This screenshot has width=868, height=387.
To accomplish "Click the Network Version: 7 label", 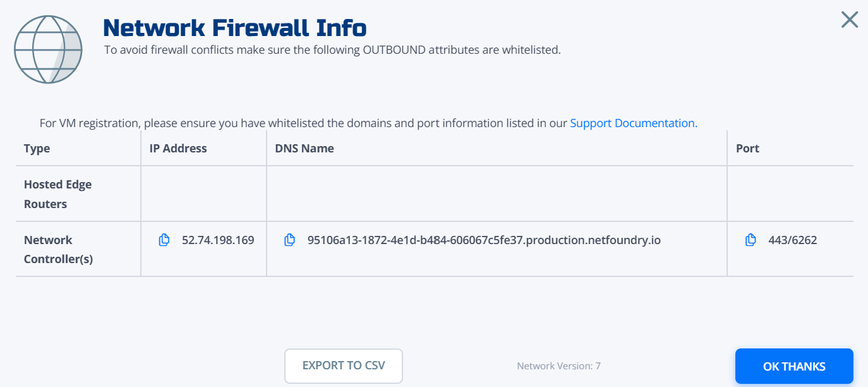I will pos(558,366).
